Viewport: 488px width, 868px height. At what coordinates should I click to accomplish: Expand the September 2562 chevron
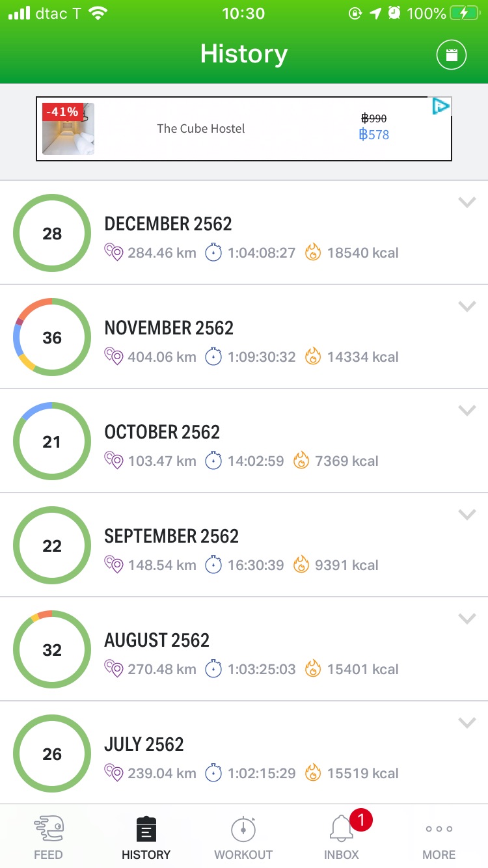467,515
